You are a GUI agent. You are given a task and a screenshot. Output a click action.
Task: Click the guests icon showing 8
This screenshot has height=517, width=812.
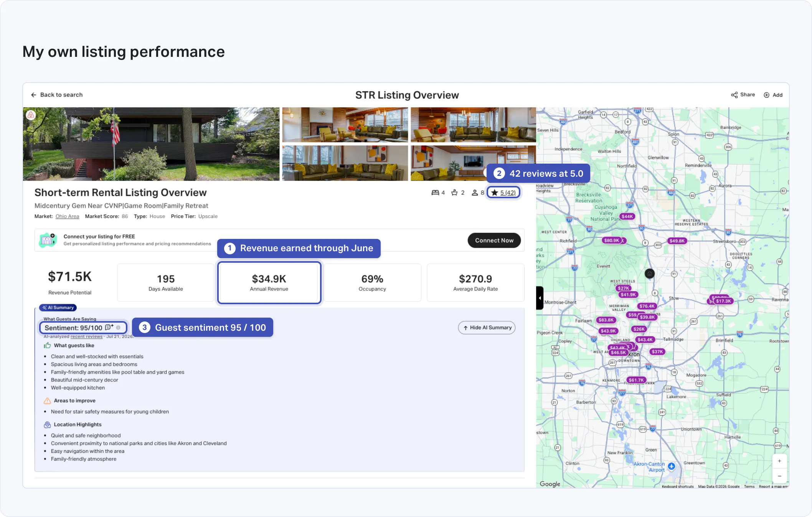[475, 192]
